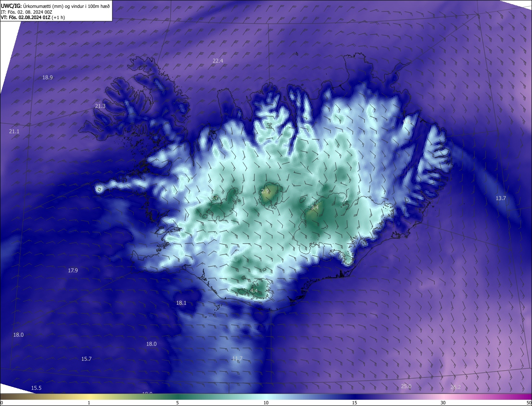The width and height of the screenshot is (532, 406).
Task: Select the 13.7 value east of Iceland
Action: coord(501,198)
